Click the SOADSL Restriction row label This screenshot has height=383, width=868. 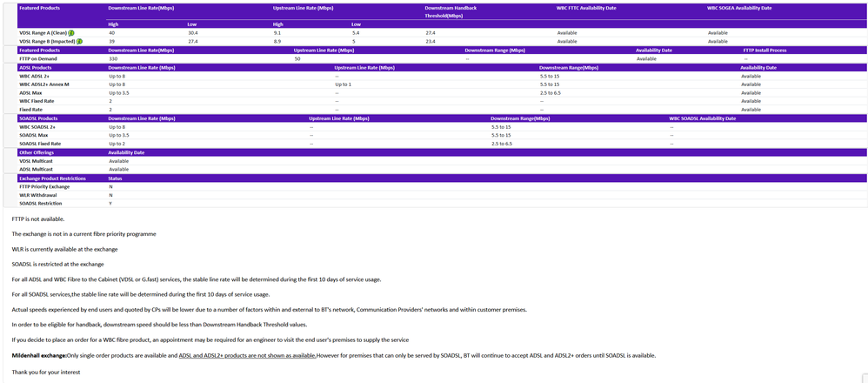40,204
